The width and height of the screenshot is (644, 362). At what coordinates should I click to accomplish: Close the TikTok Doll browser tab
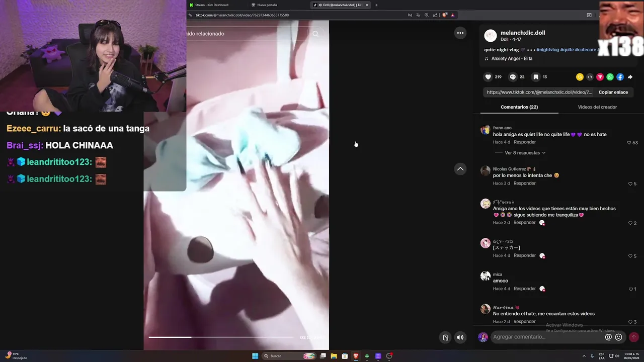[x=367, y=5]
